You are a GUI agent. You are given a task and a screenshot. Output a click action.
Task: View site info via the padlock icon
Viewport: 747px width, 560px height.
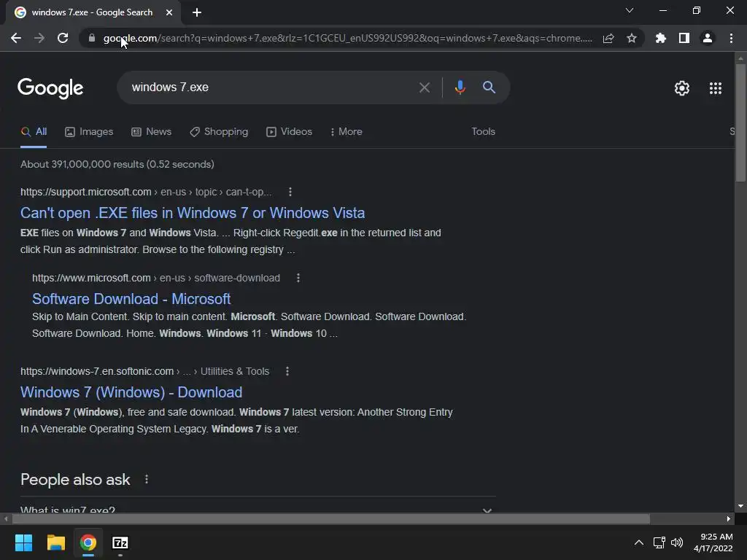pos(92,38)
